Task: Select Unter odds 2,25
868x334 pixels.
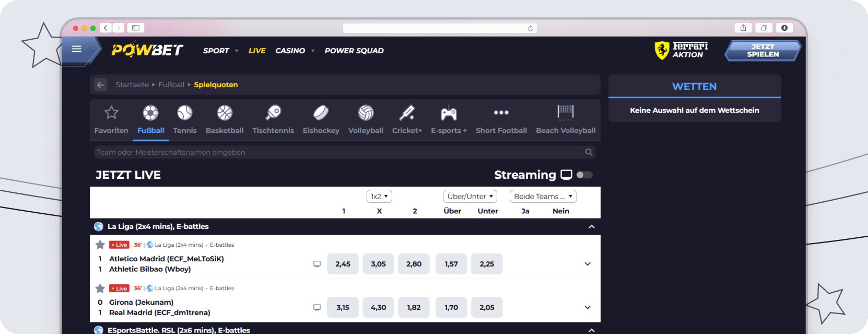Action: pos(487,264)
